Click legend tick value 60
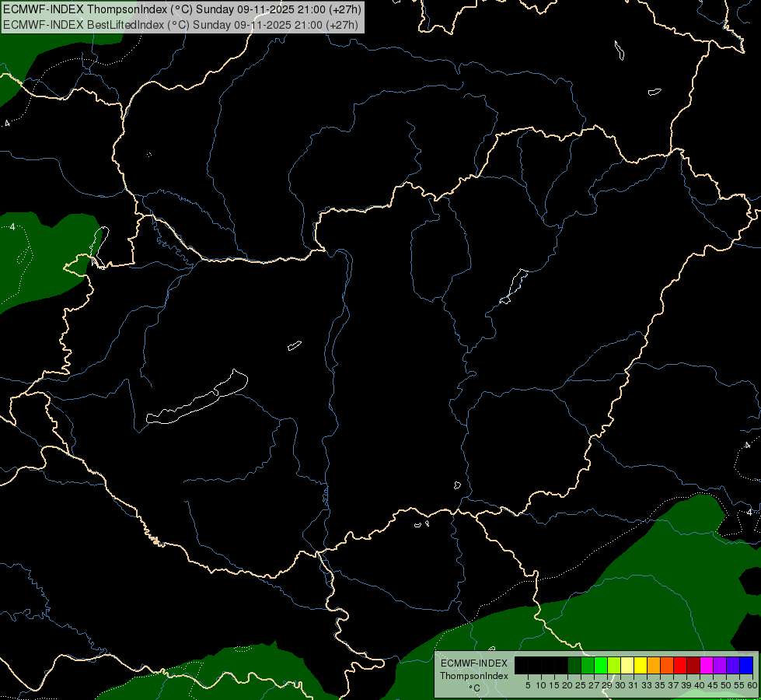Screen dimensions: 761x700 tap(752, 685)
